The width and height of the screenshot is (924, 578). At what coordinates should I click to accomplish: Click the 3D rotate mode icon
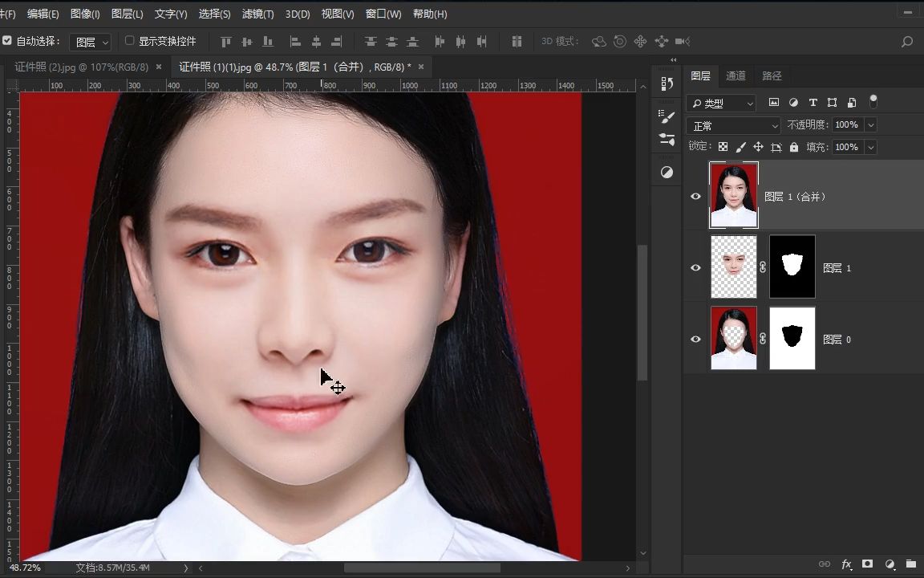(x=598, y=41)
